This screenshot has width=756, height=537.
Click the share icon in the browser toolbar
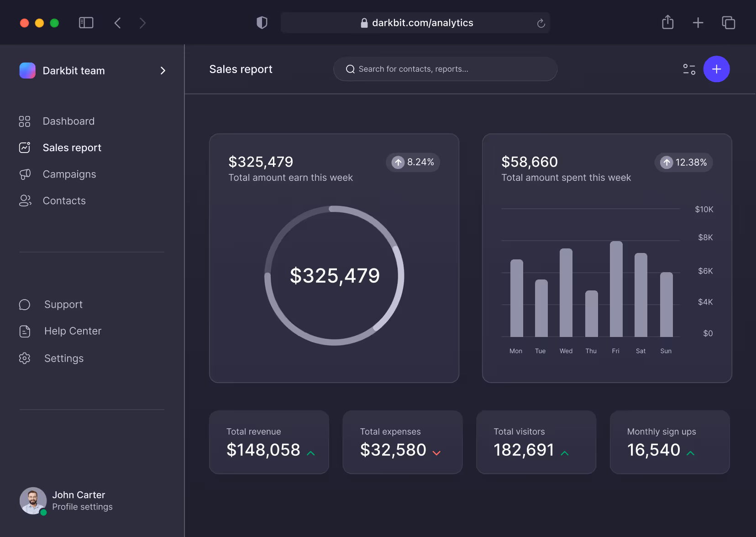coord(668,22)
